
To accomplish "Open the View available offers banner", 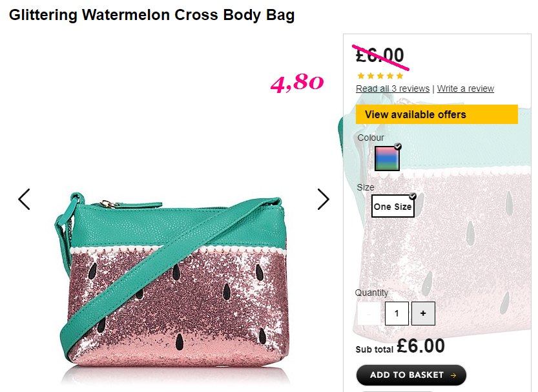I will click(x=437, y=114).
